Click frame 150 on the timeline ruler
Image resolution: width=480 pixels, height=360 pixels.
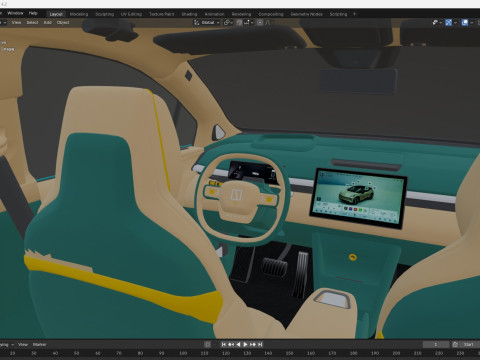coord(289,353)
